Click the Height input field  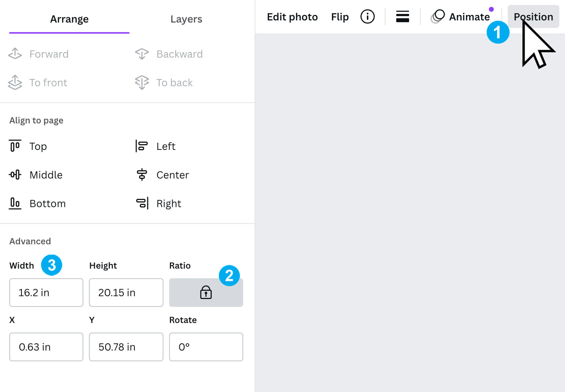[126, 293]
